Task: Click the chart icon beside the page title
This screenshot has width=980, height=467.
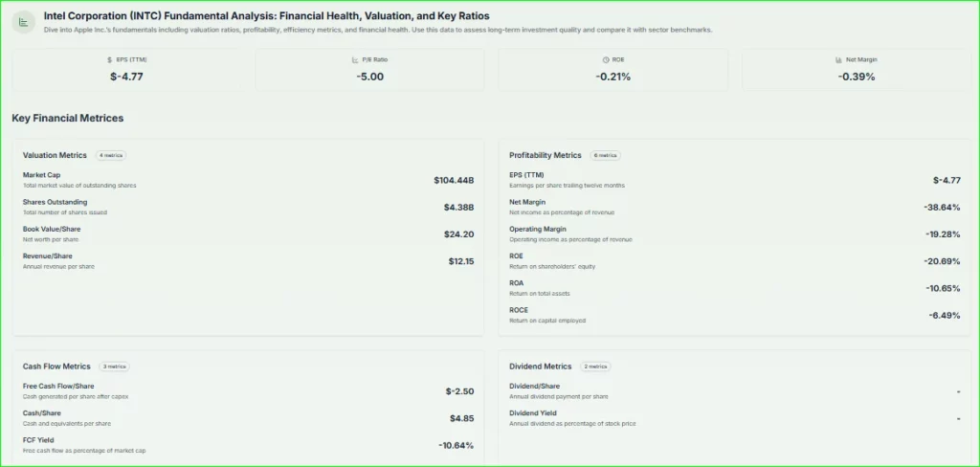Action: 23,23
